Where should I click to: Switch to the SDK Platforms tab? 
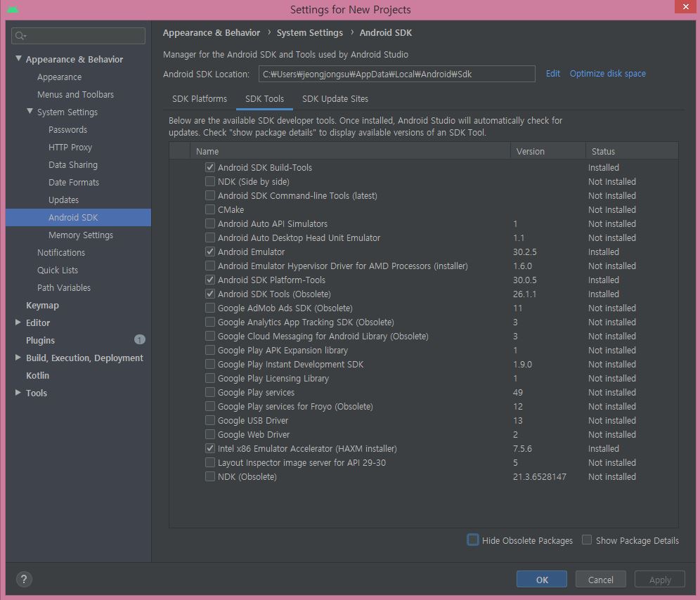tap(200, 98)
